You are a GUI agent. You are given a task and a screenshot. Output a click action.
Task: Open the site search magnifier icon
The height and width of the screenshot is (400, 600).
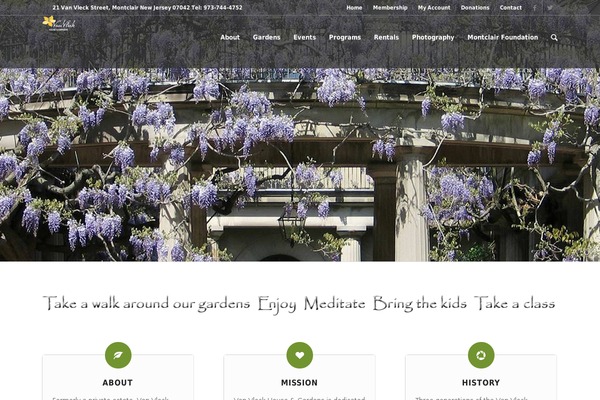[554, 37]
